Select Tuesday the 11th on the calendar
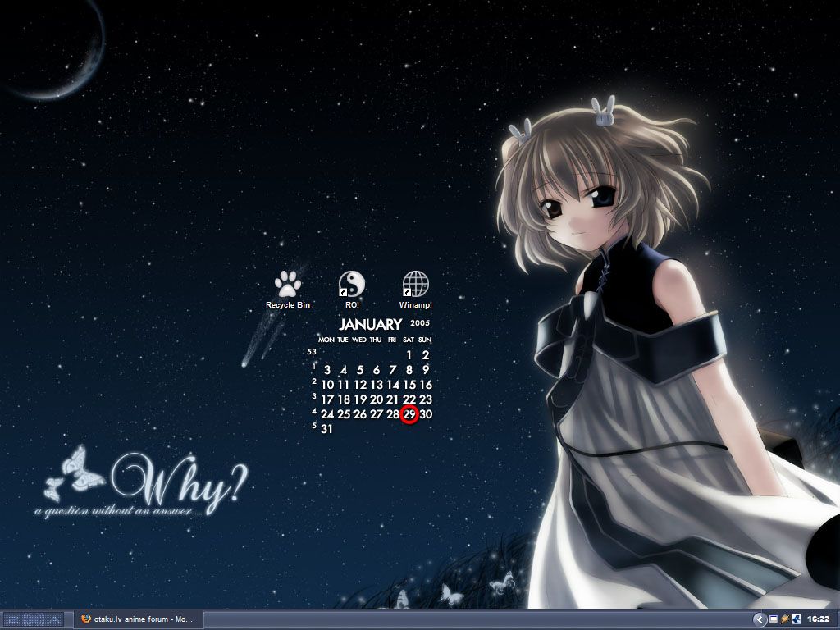 [344, 385]
